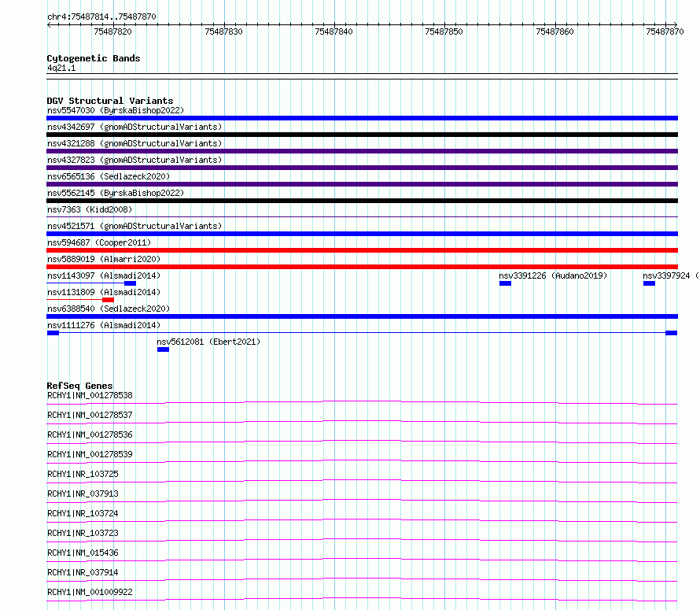Screen dimensions: 700x610
Task: Click the chr4:75487814..75487870 region label
Action: 101,17
